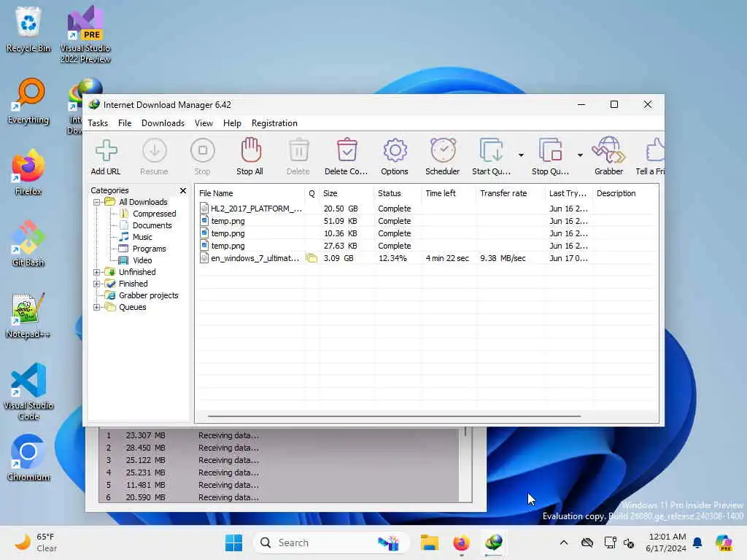Open the Tasks menu

pos(98,122)
